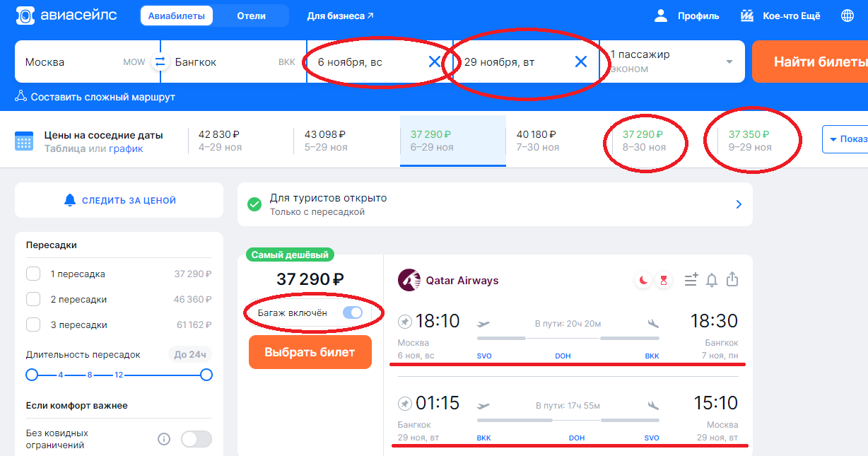This screenshot has width=868, height=456.
Task: Click info icon for covid restrictions
Action: pos(164,439)
